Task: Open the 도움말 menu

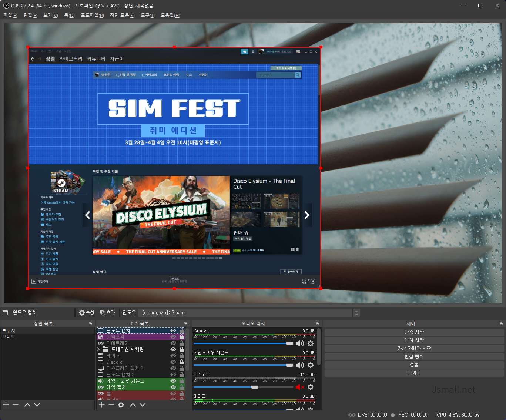Action: [170, 15]
